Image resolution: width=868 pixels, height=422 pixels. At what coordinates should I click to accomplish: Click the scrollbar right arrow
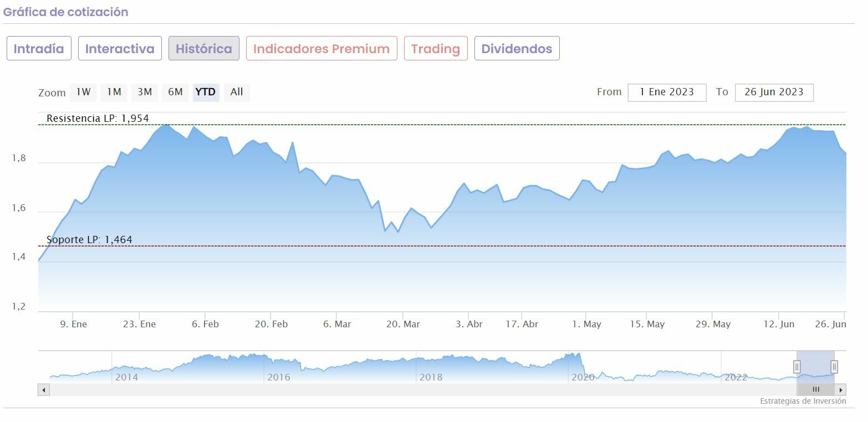click(x=841, y=390)
